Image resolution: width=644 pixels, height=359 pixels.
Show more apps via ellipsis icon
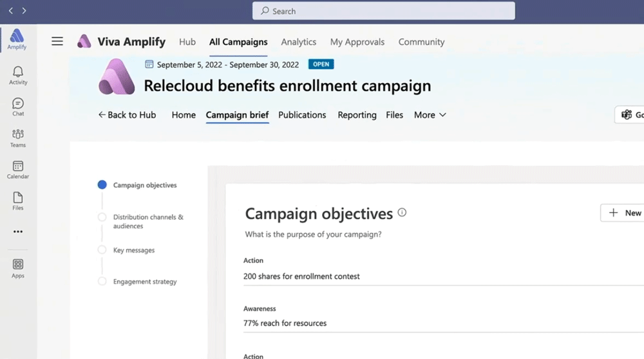click(18, 231)
